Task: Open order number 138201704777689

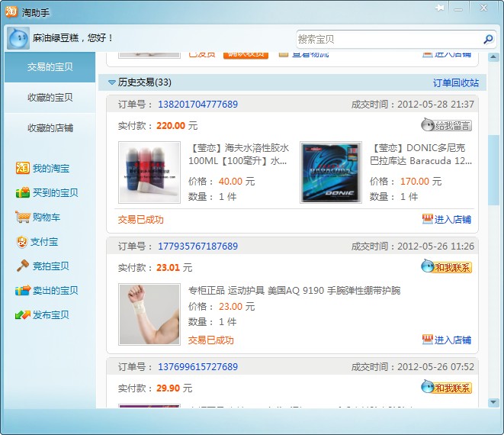Action: click(197, 105)
